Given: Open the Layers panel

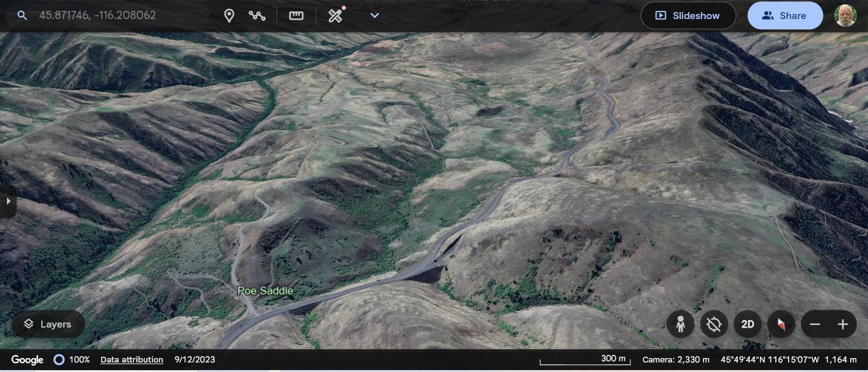Looking at the screenshot, I should 48,324.
